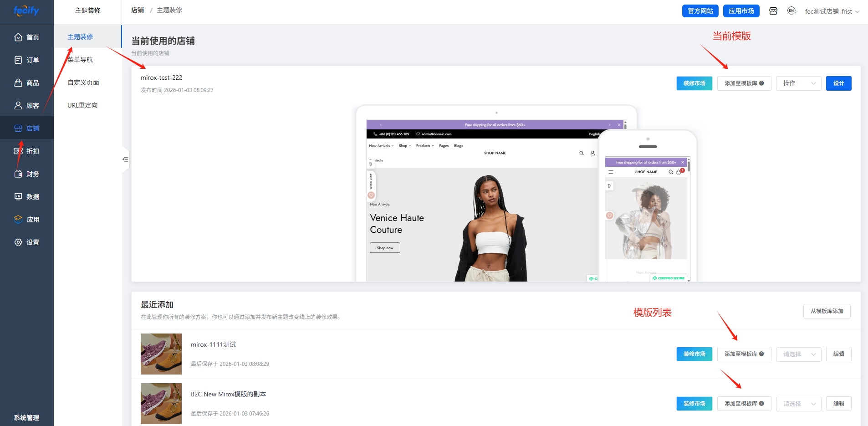Image resolution: width=868 pixels, height=426 pixels.
Task: Open the fec测试店铺-frist account dropdown
Action: pyautogui.click(x=832, y=11)
